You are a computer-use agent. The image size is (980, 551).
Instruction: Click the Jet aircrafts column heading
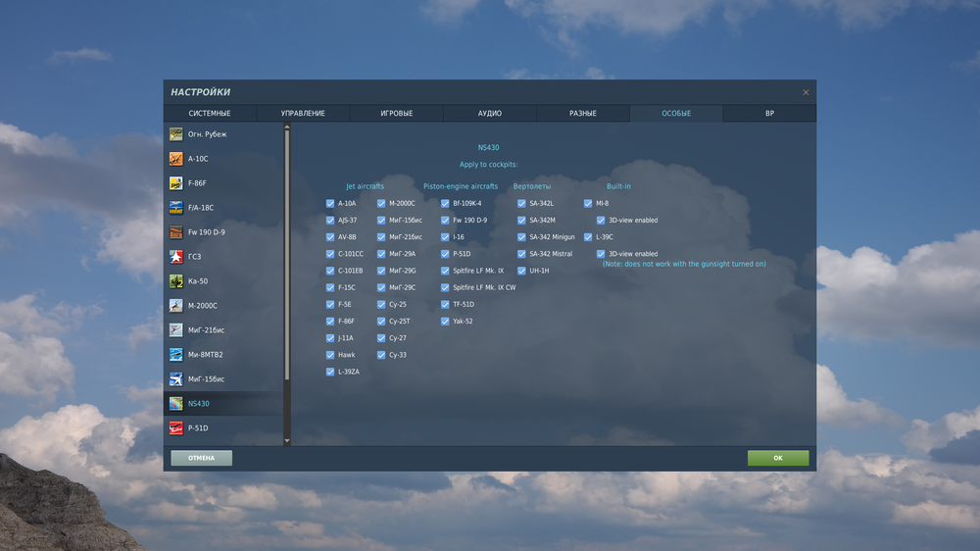coord(365,186)
